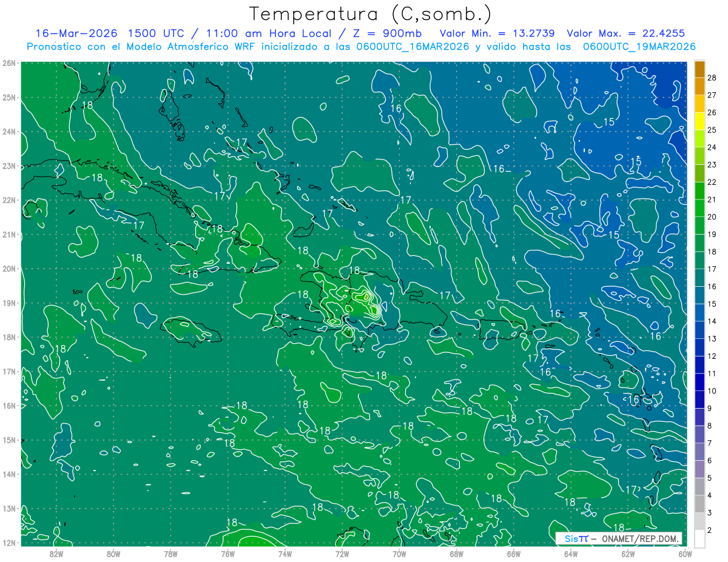Click the color scale label "12"
Viewport: 728px width, 562px height.
pos(712,356)
